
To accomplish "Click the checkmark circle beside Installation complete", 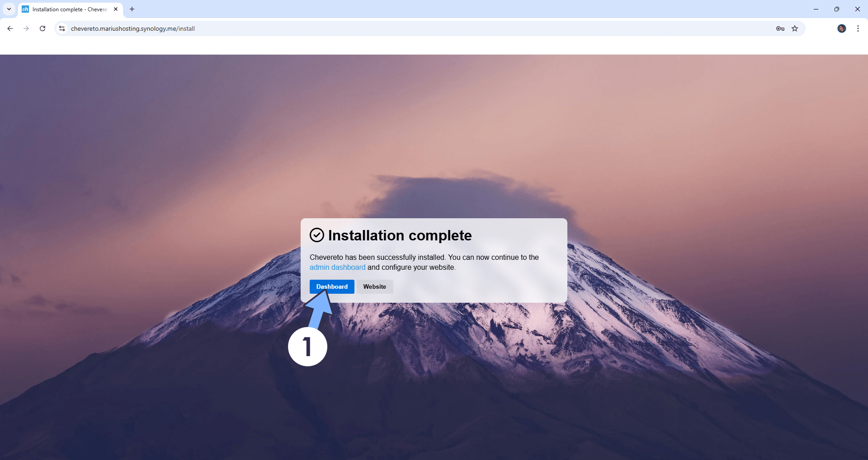I will point(317,235).
